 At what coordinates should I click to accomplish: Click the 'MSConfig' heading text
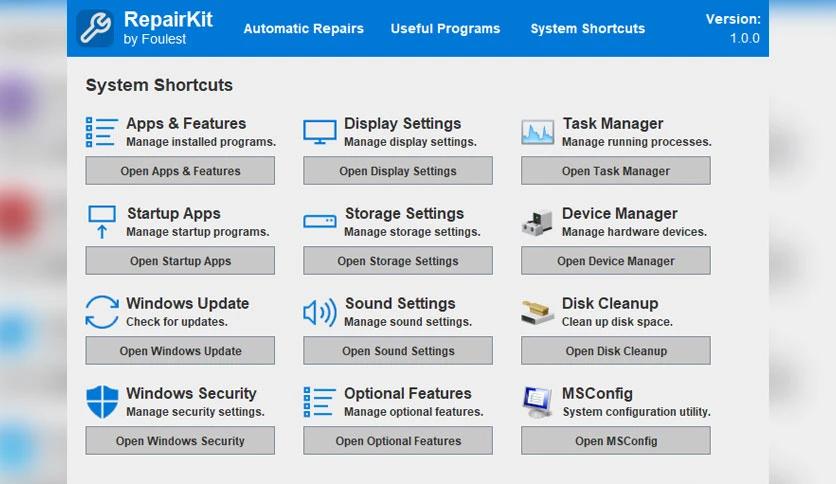point(598,394)
